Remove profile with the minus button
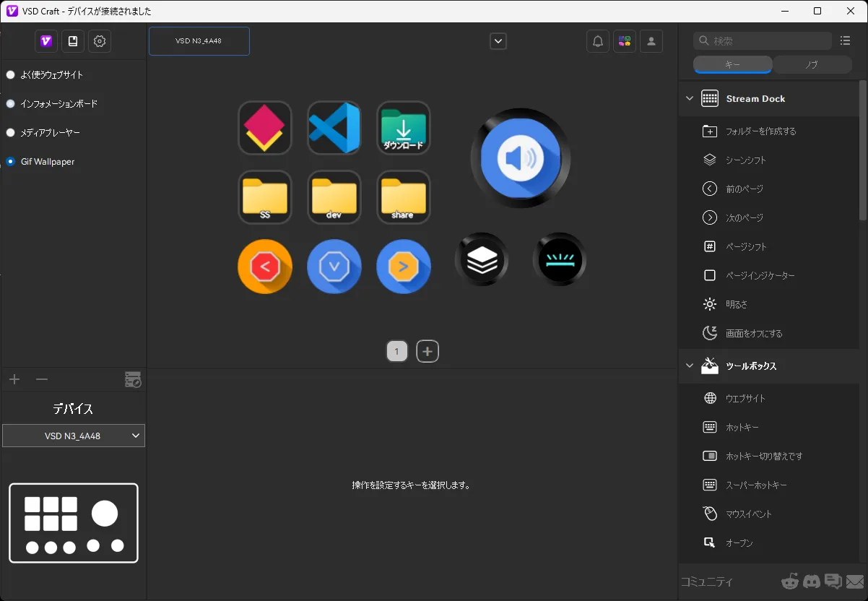868x601 pixels. (42, 379)
